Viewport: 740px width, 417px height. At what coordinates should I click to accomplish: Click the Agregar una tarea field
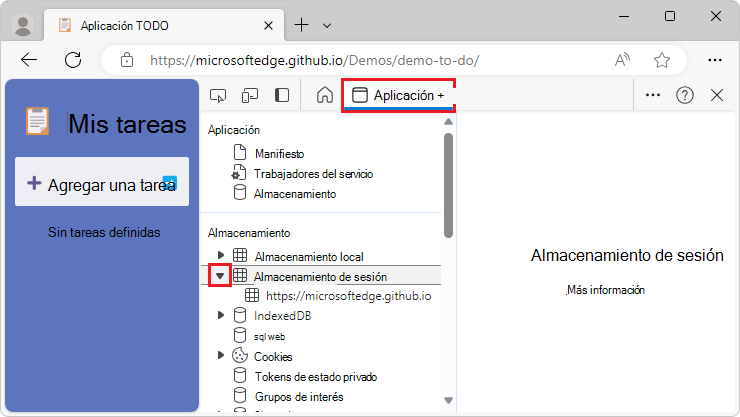click(102, 182)
